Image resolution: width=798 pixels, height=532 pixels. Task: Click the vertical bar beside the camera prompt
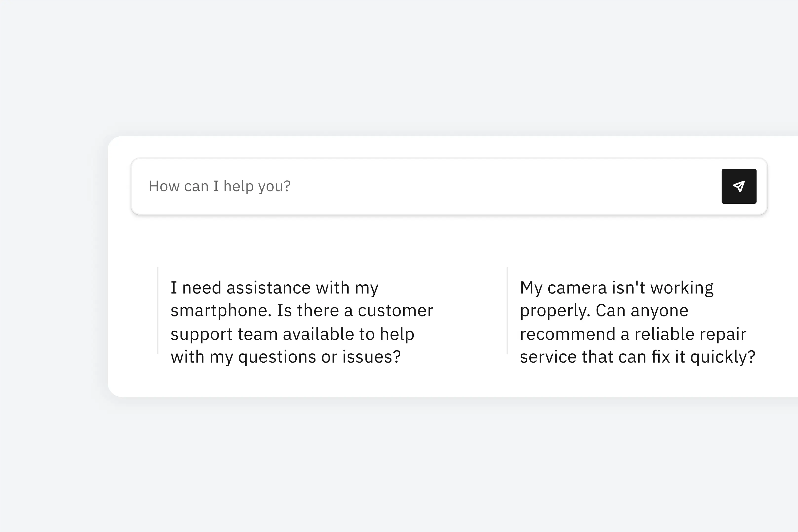point(507,311)
